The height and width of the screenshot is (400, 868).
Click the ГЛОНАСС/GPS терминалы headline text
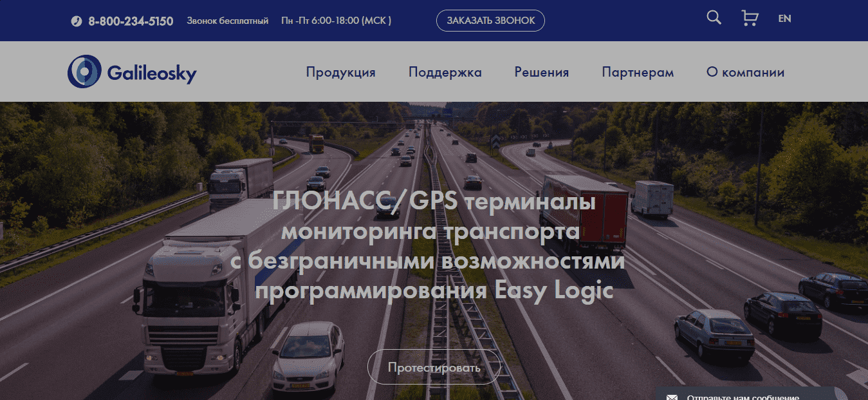(434, 202)
